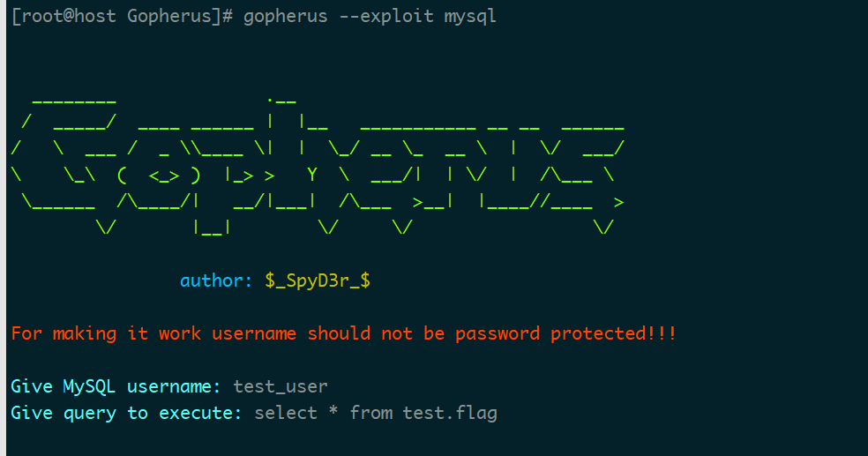Click the empty terminal area below the query
868x456 pixels.
[x=431, y=440]
